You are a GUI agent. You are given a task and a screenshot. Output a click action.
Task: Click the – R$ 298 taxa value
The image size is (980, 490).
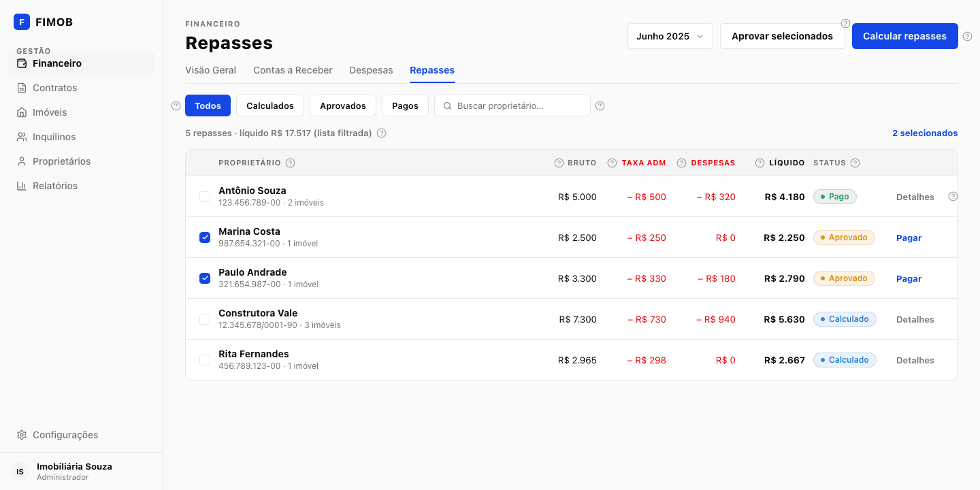tap(647, 360)
